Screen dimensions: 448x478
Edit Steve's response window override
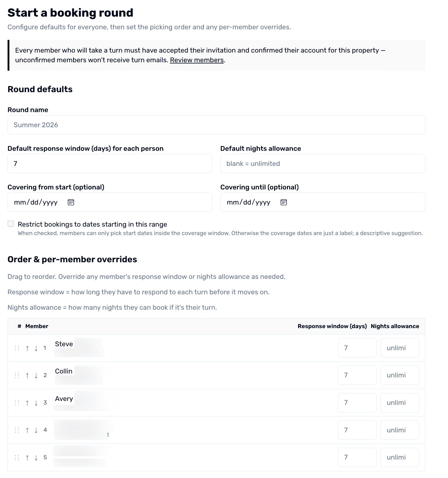(x=357, y=348)
